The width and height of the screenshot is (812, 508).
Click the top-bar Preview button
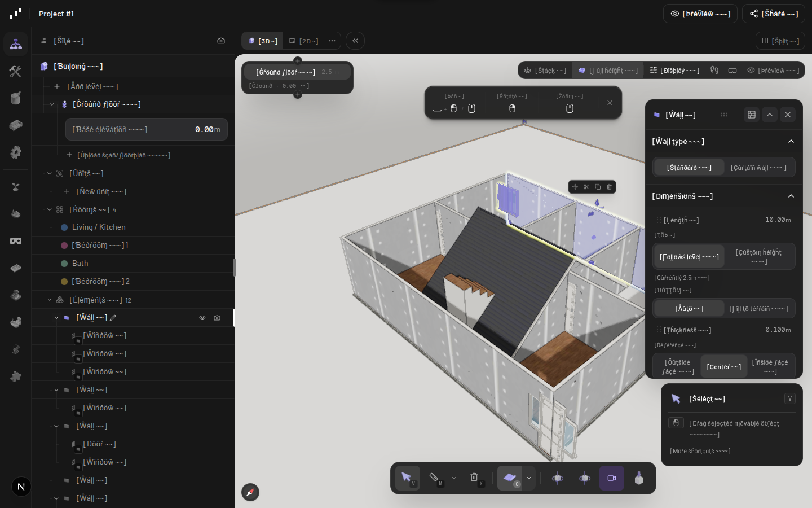click(x=700, y=14)
